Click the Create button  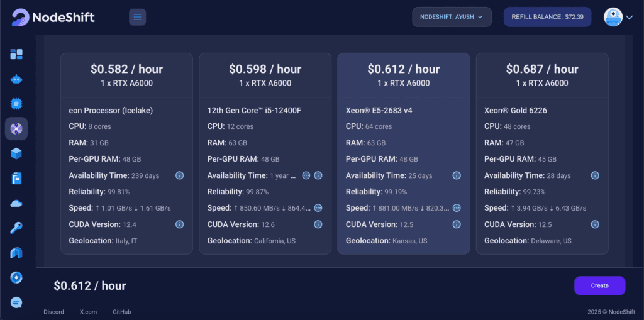coord(599,285)
